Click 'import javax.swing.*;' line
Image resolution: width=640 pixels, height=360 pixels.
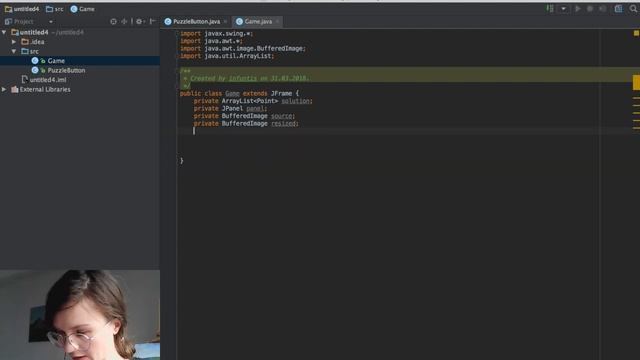pos(216,33)
